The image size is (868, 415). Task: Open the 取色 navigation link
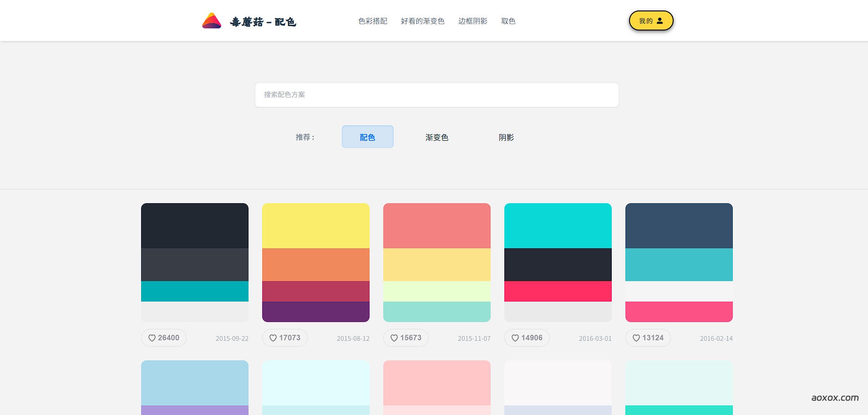pos(508,21)
